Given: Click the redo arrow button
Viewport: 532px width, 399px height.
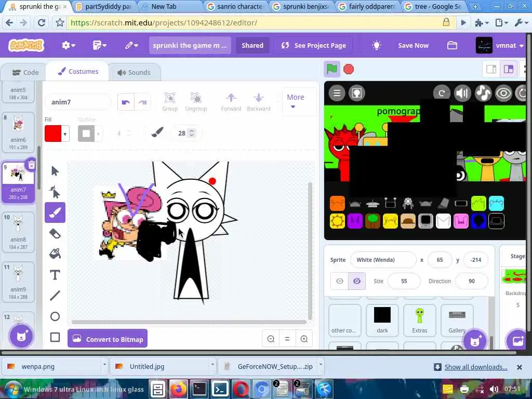Looking at the screenshot, I should click(142, 102).
